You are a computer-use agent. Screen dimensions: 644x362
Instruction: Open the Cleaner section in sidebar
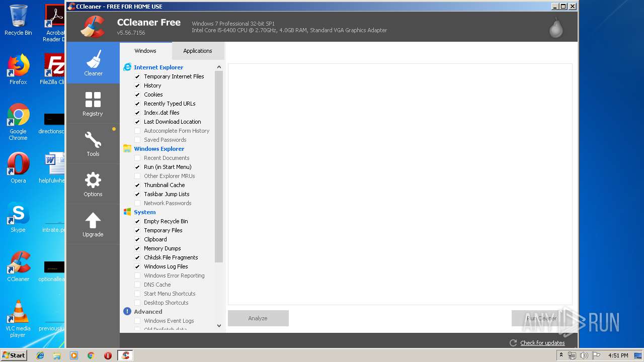coord(93,62)
